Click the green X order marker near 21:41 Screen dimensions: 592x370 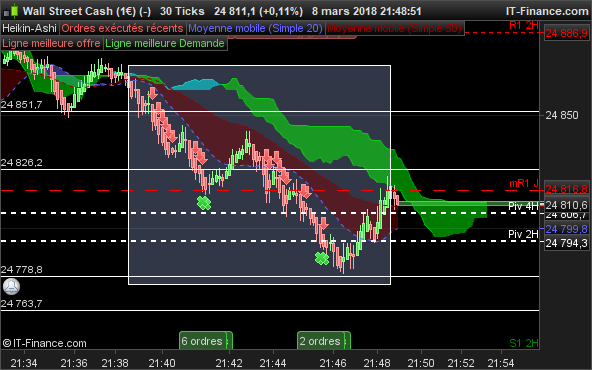204,203
